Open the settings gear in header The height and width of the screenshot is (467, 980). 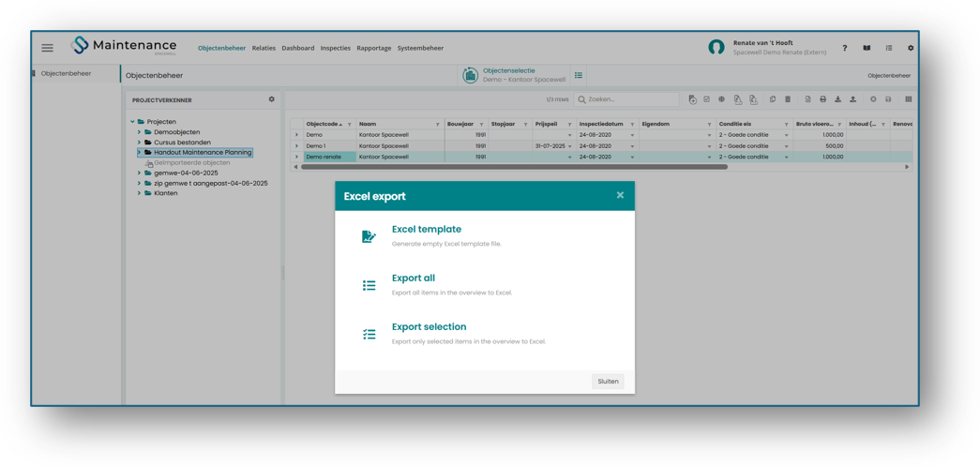tap(911, 48)
